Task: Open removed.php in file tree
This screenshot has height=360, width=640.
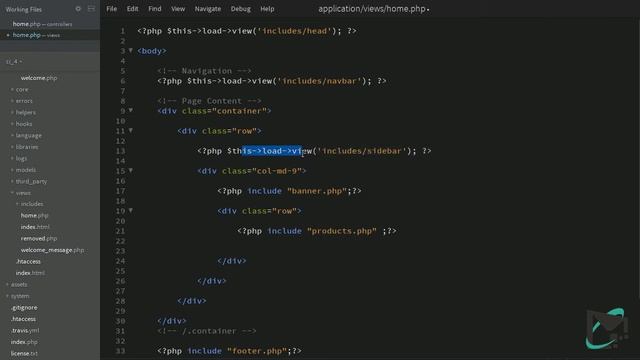Action: [39, 238]
